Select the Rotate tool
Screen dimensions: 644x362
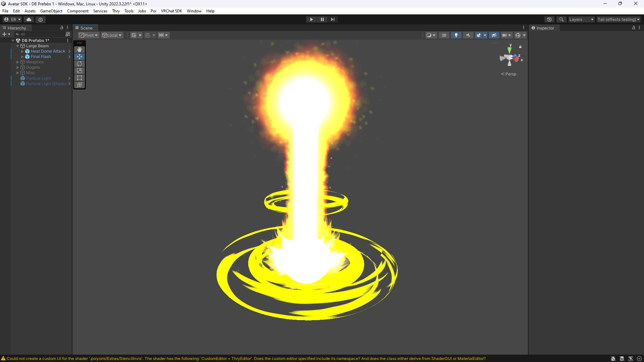click(79, 64)
